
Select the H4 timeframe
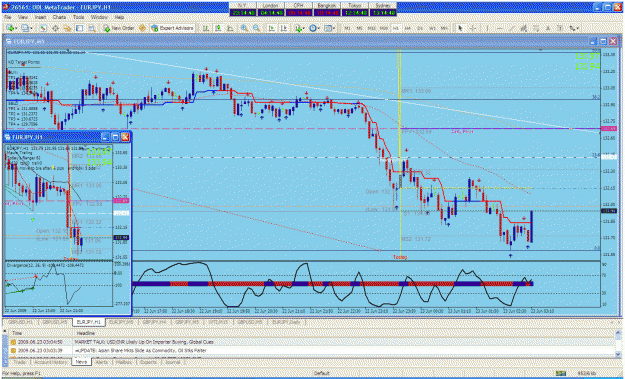point(408,28)
